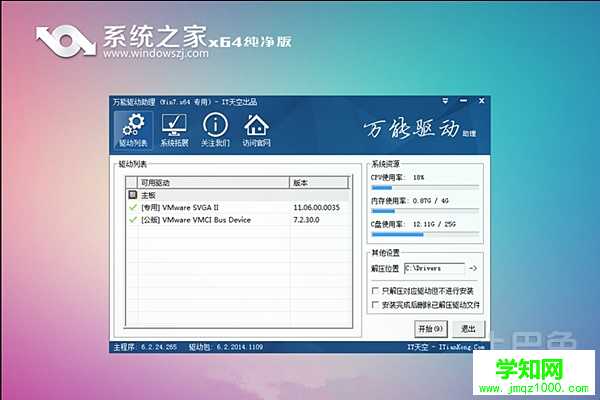This screenshot has width=600, height=400.
Task: Click the CPU使用率 progress bar
Action: [425, 188]
